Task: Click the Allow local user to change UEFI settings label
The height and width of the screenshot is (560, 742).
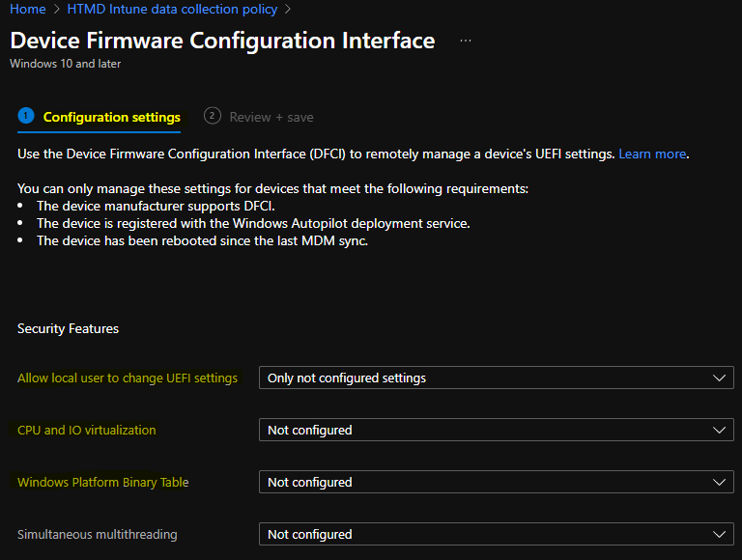Action: point(128,378)
